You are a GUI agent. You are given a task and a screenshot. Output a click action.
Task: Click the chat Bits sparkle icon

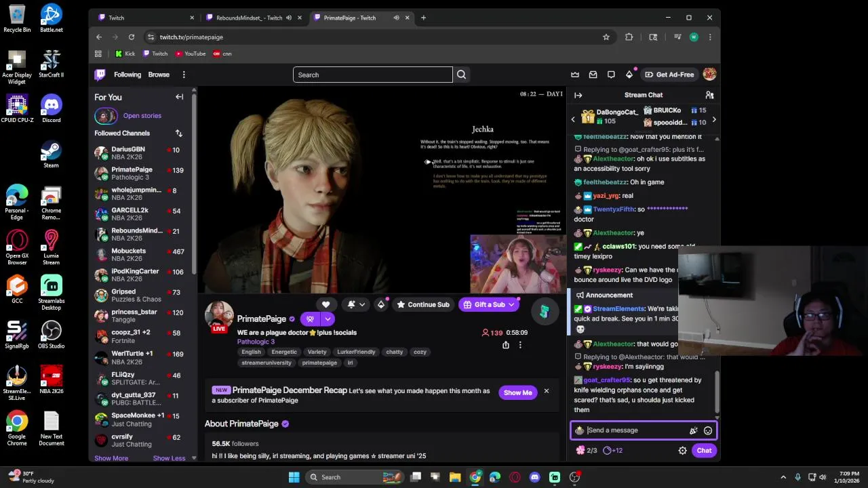click(693, 430)
